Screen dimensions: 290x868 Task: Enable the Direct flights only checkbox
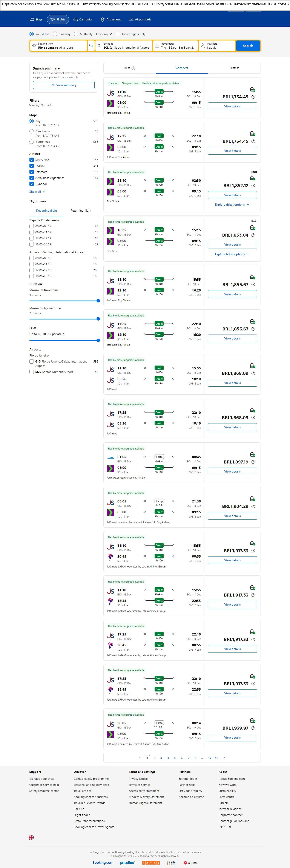click(x=118, y=34)
